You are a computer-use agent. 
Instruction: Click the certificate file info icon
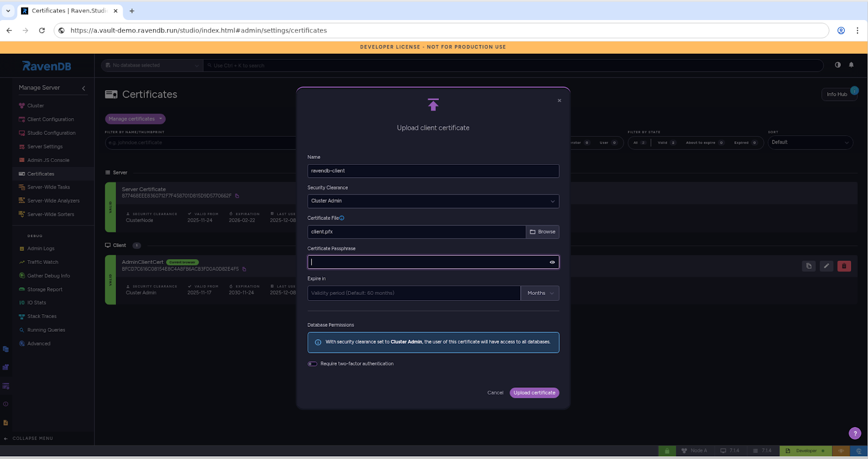coord(342,218)
